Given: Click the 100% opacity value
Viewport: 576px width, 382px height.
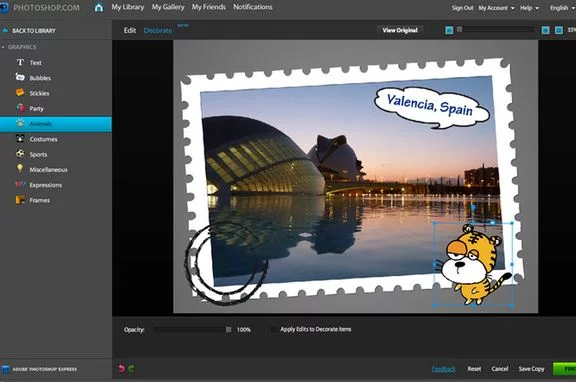Looking at the screenshot, I should click(x=244, y=330).
